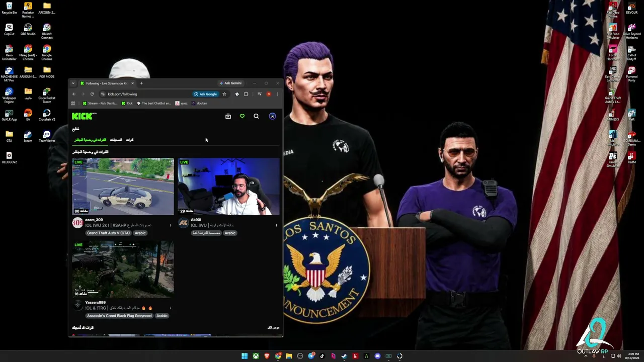
Task: Select the Pummel Party desktop icon
Action: [x=631, y=74]
